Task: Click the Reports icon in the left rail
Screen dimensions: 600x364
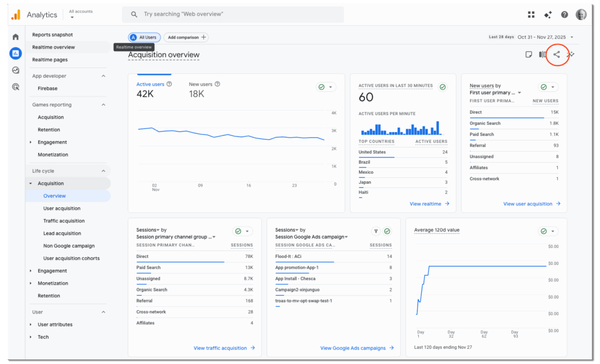Action: 16,53
